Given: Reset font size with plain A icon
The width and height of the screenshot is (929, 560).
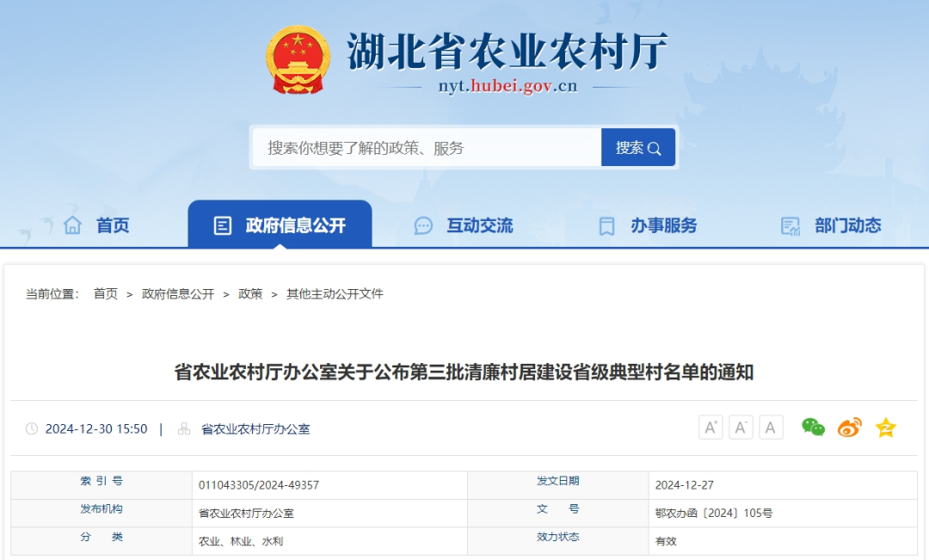Looking at the screenshot, I should 771,428.
